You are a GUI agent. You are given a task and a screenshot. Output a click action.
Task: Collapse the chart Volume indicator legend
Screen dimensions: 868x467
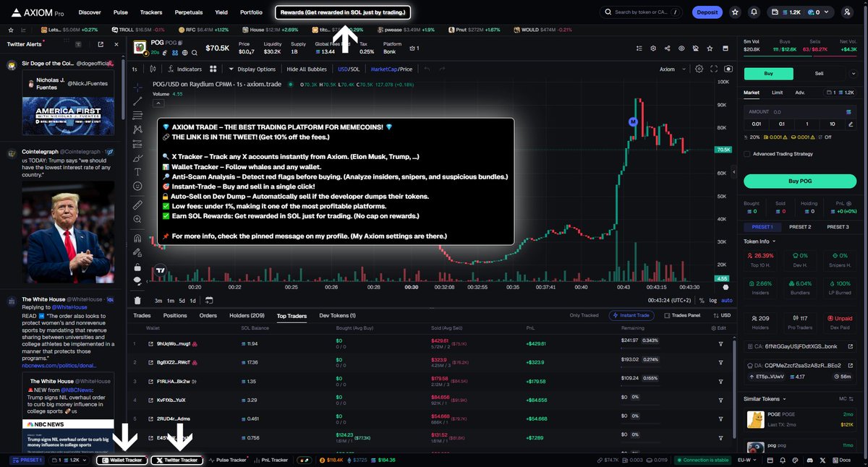157,104
